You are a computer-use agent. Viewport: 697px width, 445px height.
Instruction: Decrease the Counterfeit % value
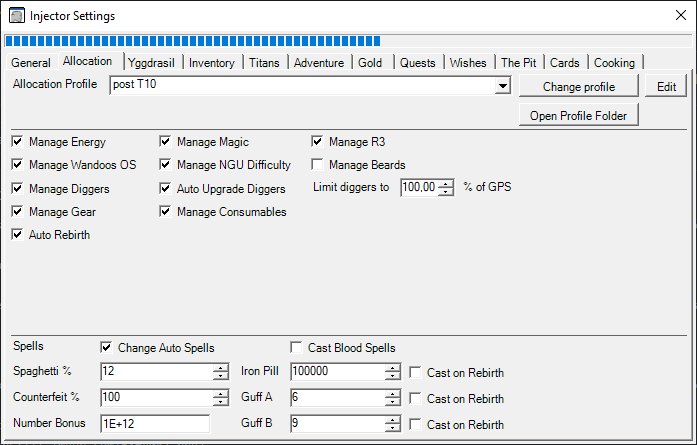point(220,401)
